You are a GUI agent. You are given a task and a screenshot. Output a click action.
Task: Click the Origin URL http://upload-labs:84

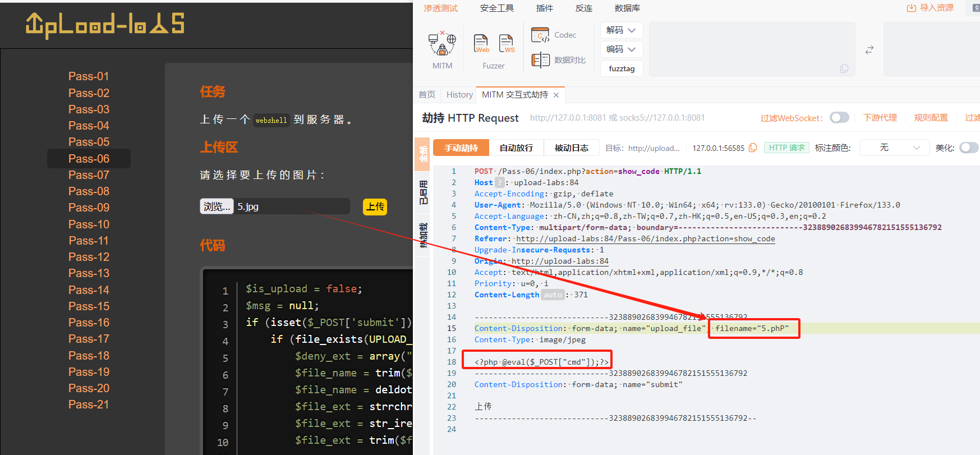point(560,261)
